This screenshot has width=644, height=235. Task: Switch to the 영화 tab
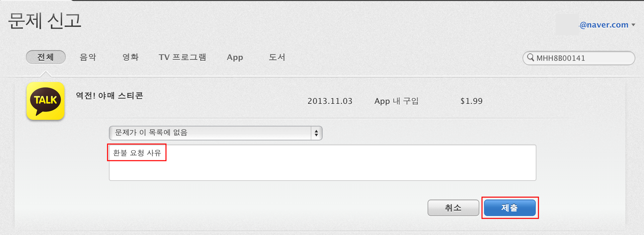click(130, 57)
